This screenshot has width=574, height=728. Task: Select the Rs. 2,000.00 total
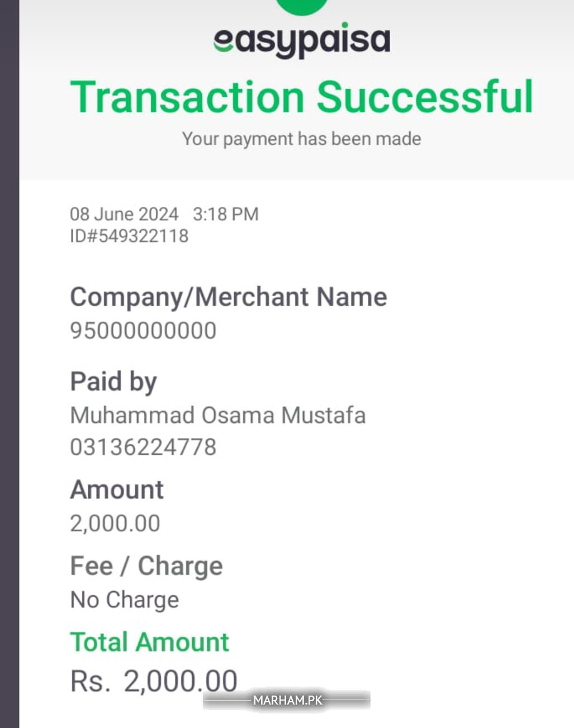pyautogui.click(x=154, y=681)
